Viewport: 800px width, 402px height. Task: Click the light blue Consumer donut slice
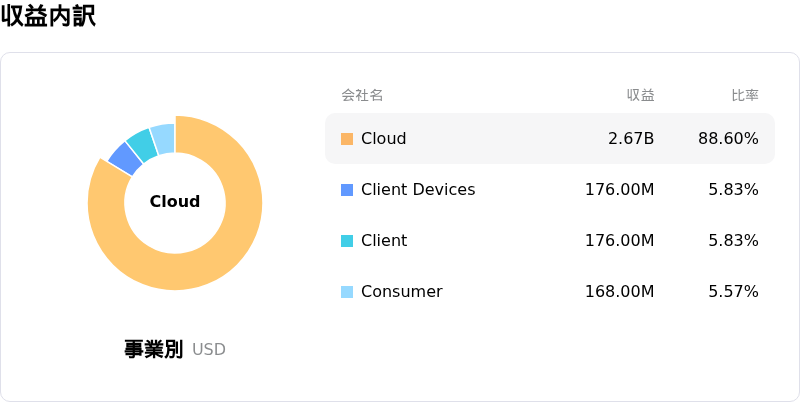[163, 138]
